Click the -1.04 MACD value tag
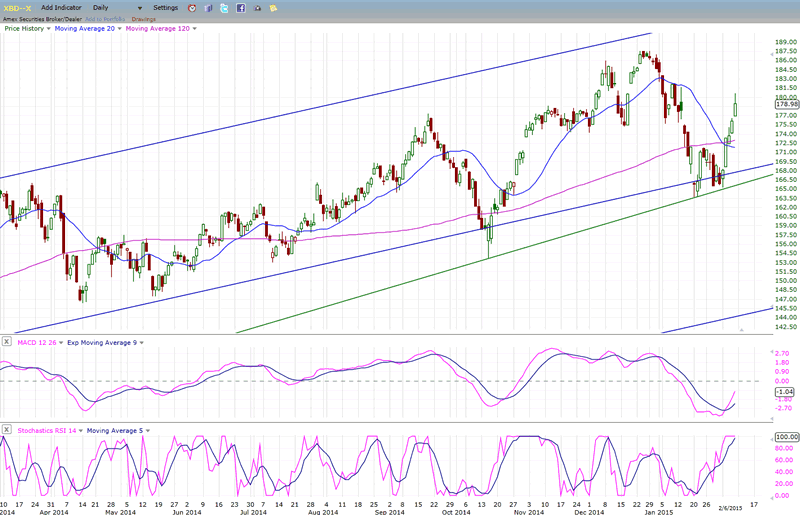The image size is (800, 515). 785,392
